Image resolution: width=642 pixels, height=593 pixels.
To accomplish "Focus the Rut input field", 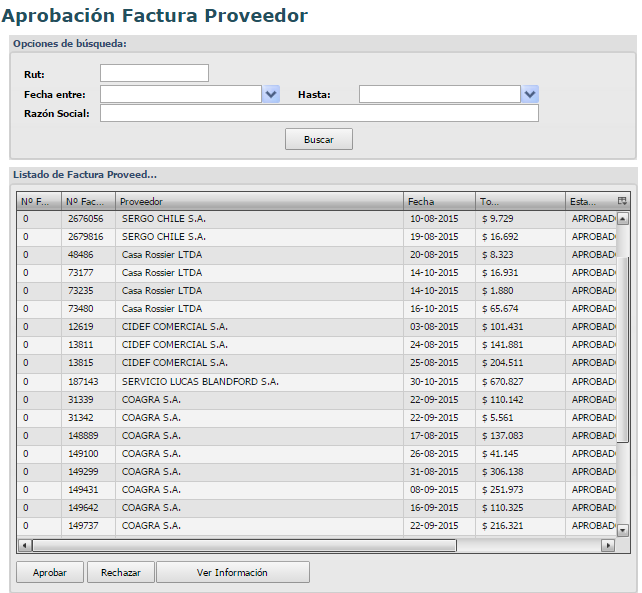I will coord(154,73).
